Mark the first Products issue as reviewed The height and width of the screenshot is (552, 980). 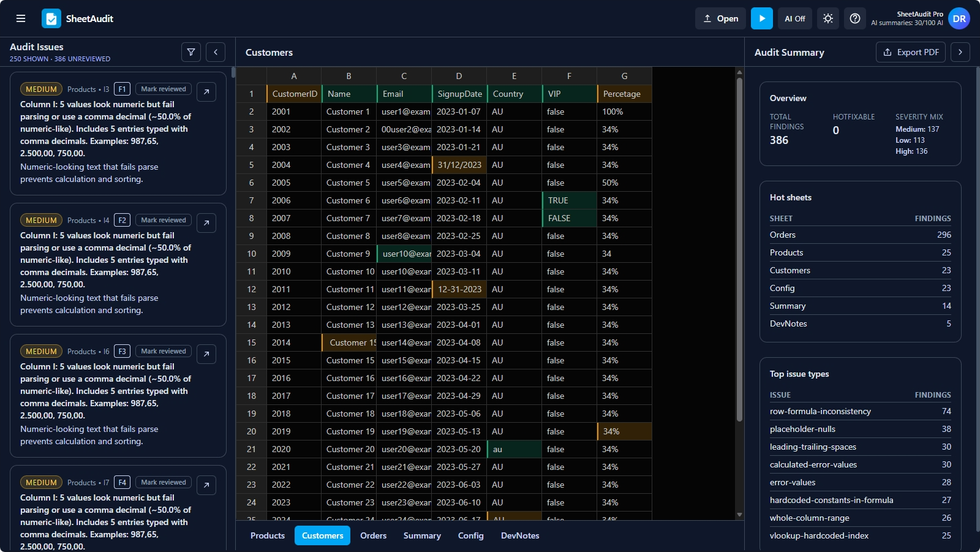[162, 88]
